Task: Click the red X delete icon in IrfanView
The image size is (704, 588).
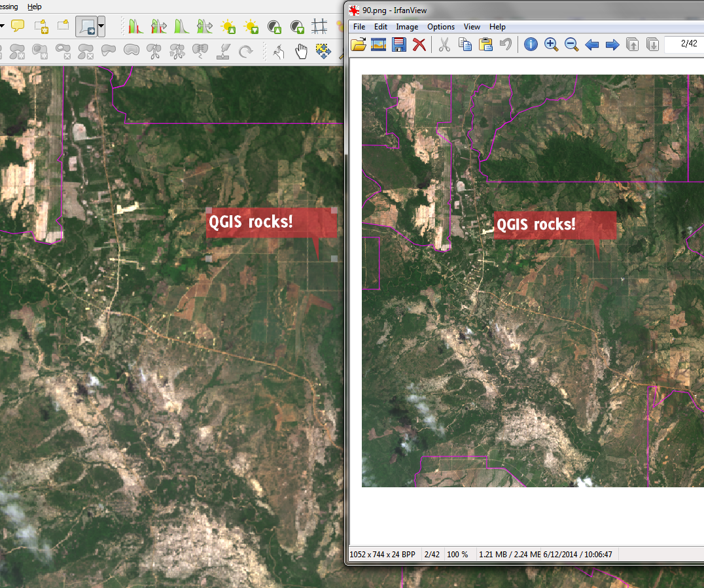Action: [x=419, y=44]
